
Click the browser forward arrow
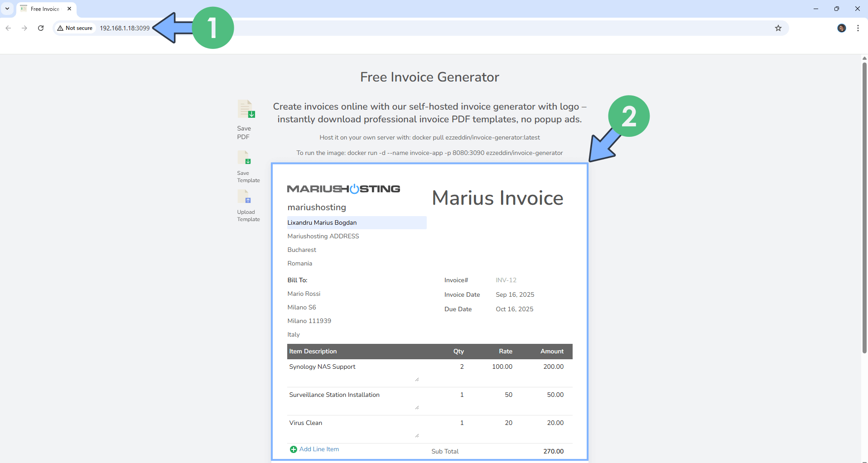24,28
